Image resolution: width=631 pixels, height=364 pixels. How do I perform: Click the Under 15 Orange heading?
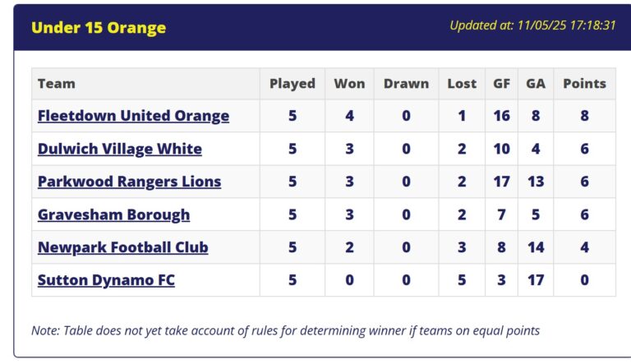pos(99,28)
